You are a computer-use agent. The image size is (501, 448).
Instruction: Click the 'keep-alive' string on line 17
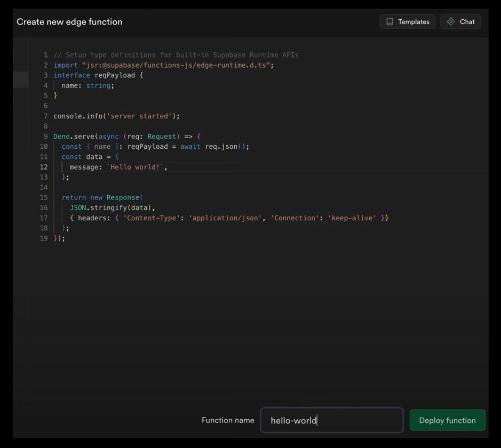[x=352, y=218]
